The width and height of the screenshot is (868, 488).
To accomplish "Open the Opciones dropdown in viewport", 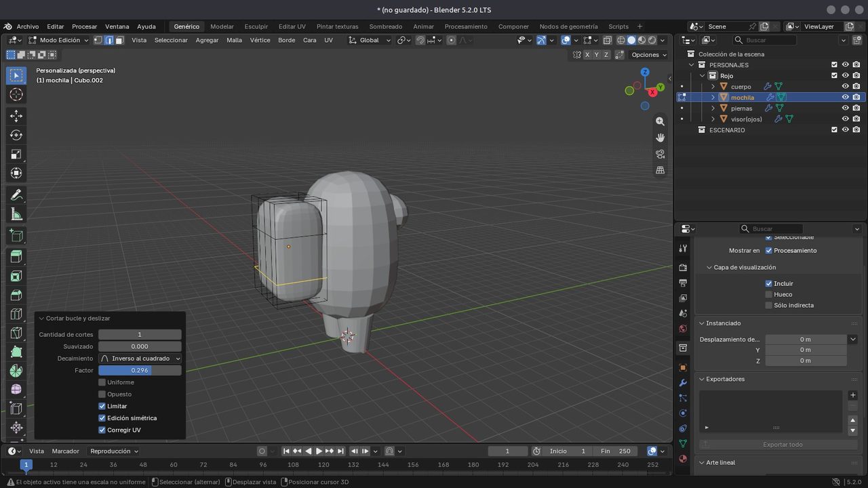I will 649,55.
